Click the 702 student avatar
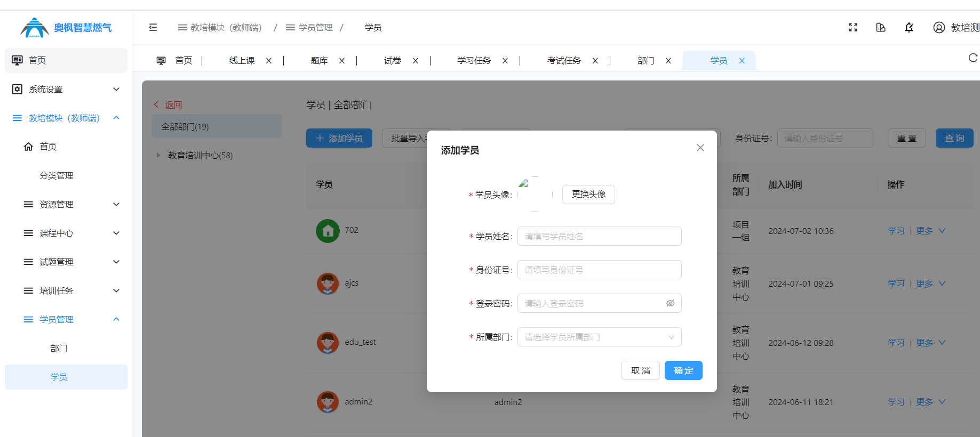The image size is (980, 437). coord(328,231)
